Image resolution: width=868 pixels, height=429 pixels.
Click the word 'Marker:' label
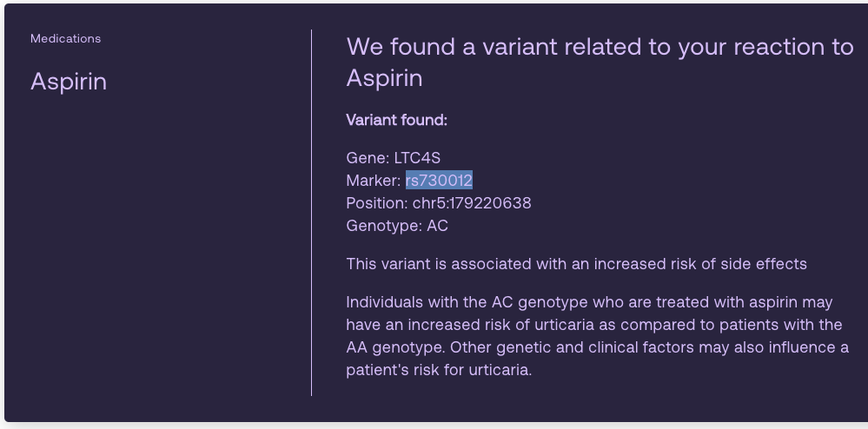pos(374,181)
